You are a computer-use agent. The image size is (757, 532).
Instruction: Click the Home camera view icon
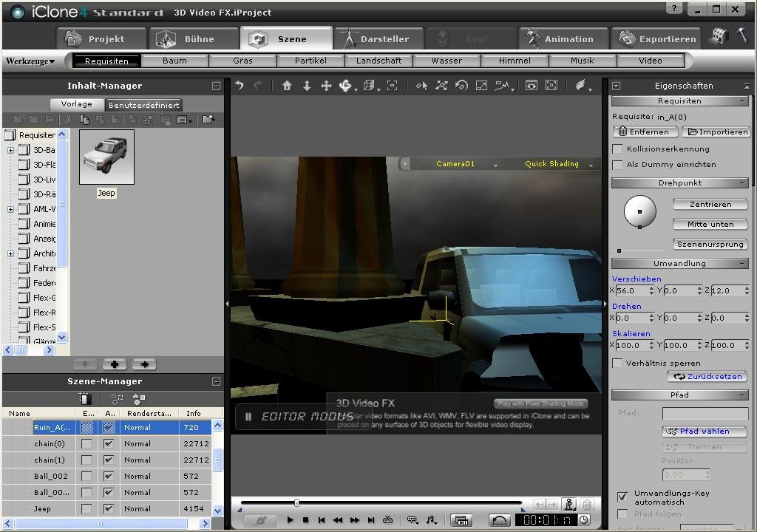[x=287, y=86]
